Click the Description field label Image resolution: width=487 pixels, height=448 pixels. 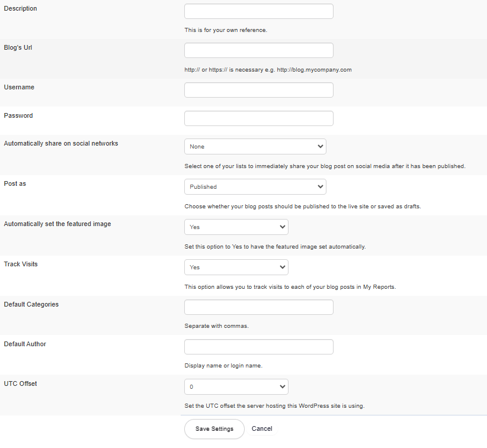(21, 9)
